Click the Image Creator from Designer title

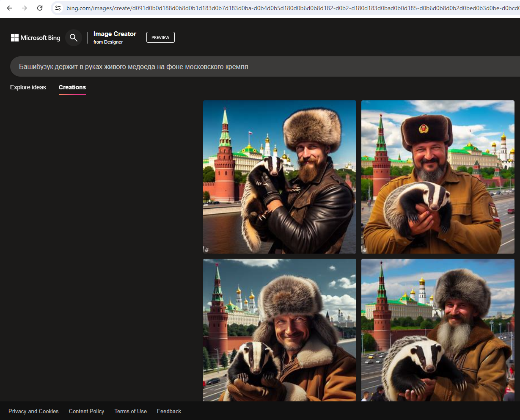coord(115,37)
